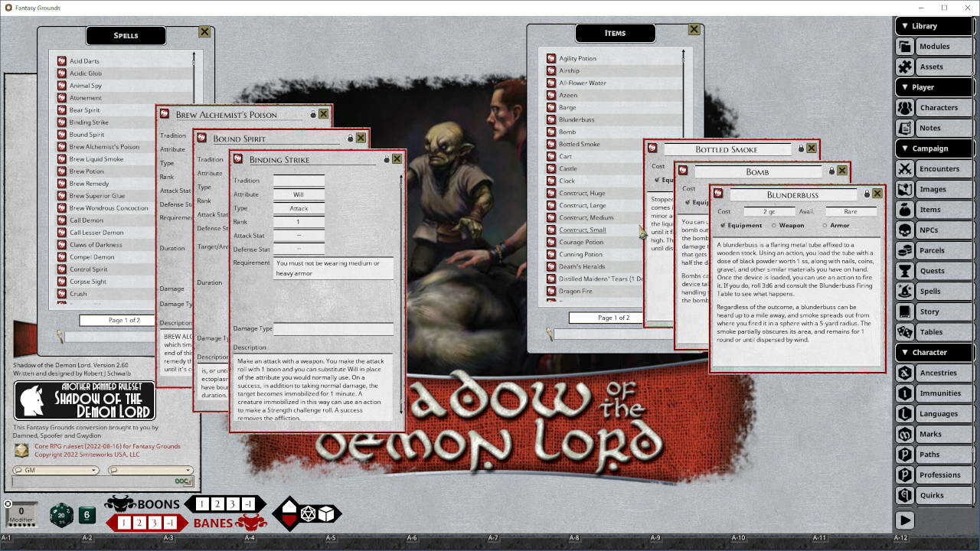The width and height of the screenshot is (980, 551).
Task: Open the Professions character panel
Action: coord(942,474)
